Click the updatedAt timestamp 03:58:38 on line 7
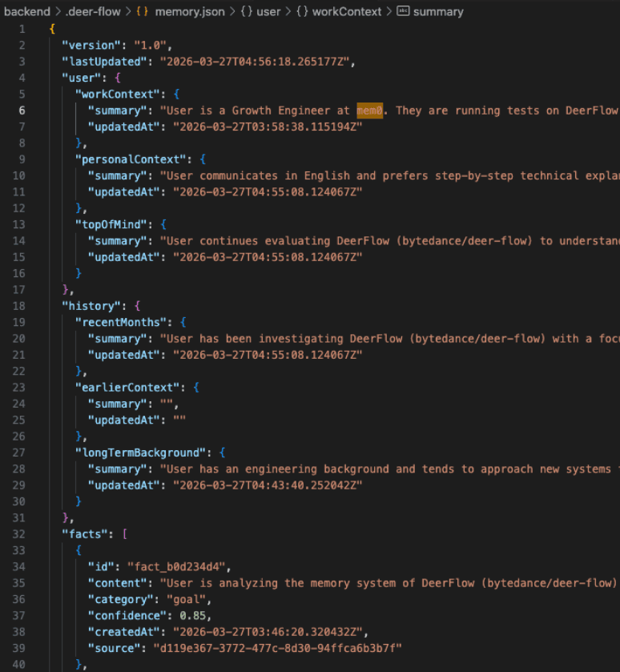The image size is (620, 672). (x=268, y=127)
